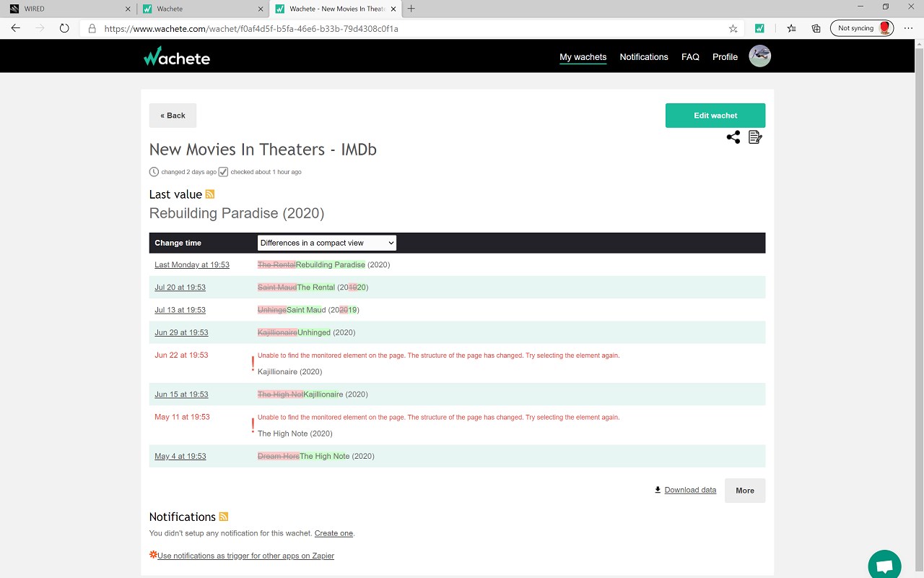The image size is (924, 578).
Task: Click the Zapier asterisk icon
Action: click(153, 555)
